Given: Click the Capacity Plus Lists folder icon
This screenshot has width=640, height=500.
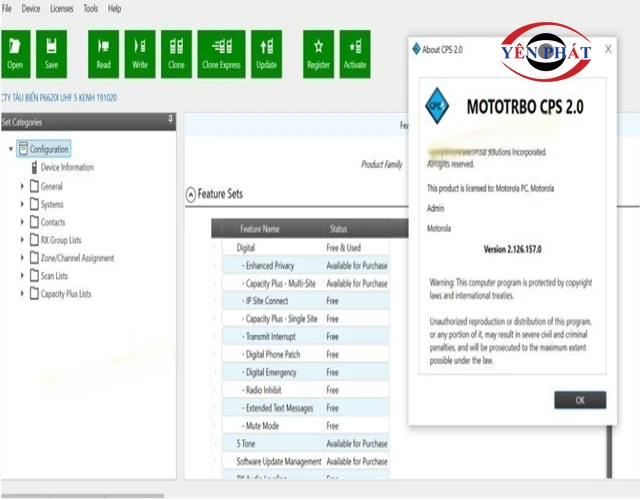Looking at the screenshot, I should point(34,293).
